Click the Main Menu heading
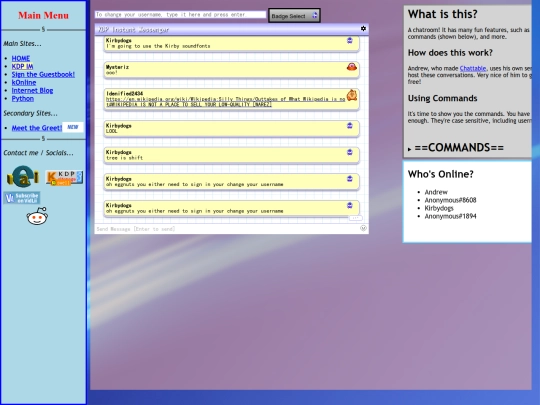Screen dimensions: 540x405 [x=43, y=15]
